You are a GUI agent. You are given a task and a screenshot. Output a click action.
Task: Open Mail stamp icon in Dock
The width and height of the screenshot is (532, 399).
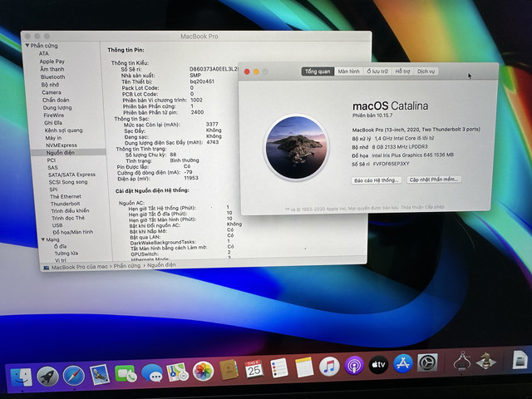pyautogui.click(x=100, y=374)
